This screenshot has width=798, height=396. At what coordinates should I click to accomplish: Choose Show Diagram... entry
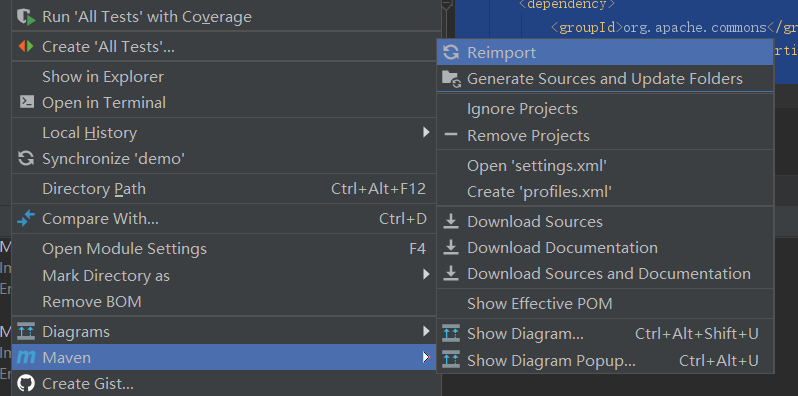[605, 333]
